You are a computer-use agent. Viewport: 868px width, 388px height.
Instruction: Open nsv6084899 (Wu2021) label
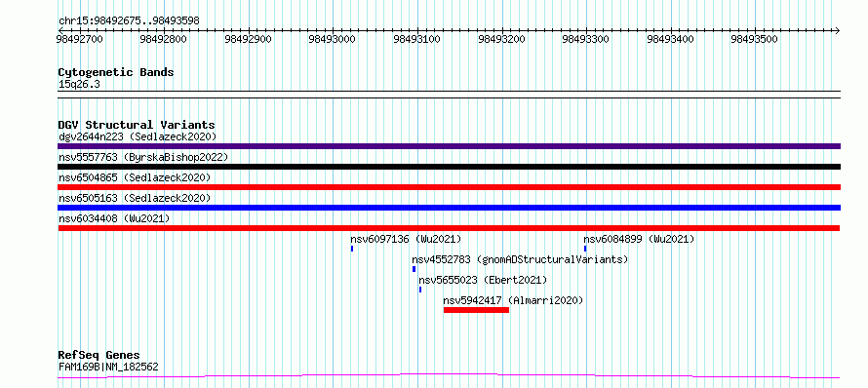click(639, 239)
